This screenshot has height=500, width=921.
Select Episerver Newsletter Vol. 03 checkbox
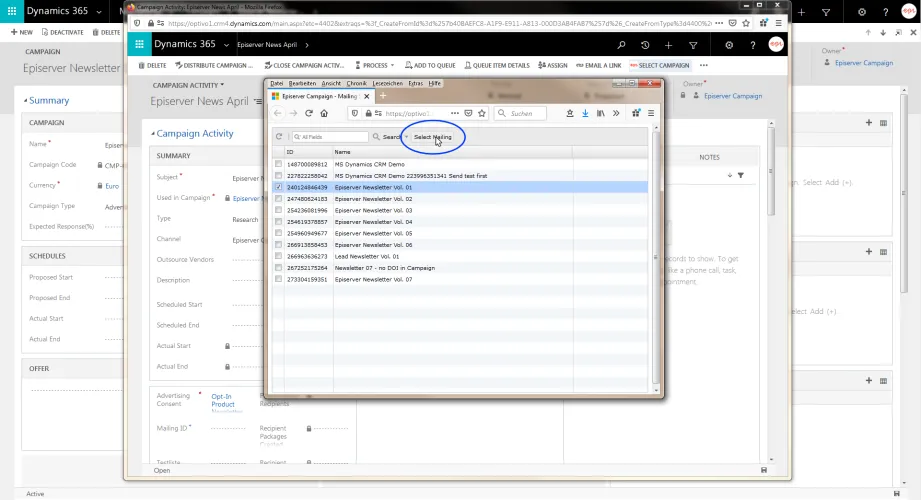click(278, 210)
